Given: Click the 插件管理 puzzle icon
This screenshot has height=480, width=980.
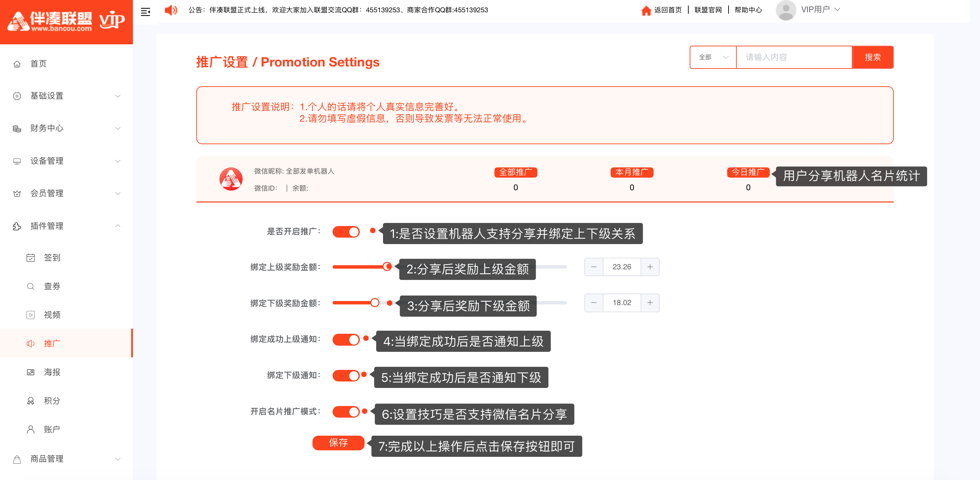Looking at the screenshot, I should coord(17,226).
